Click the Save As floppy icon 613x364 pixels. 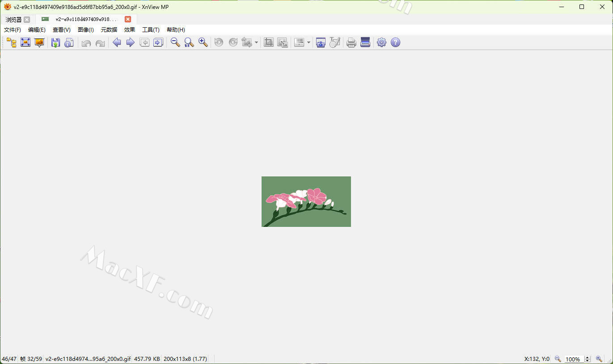pos(55,42)
